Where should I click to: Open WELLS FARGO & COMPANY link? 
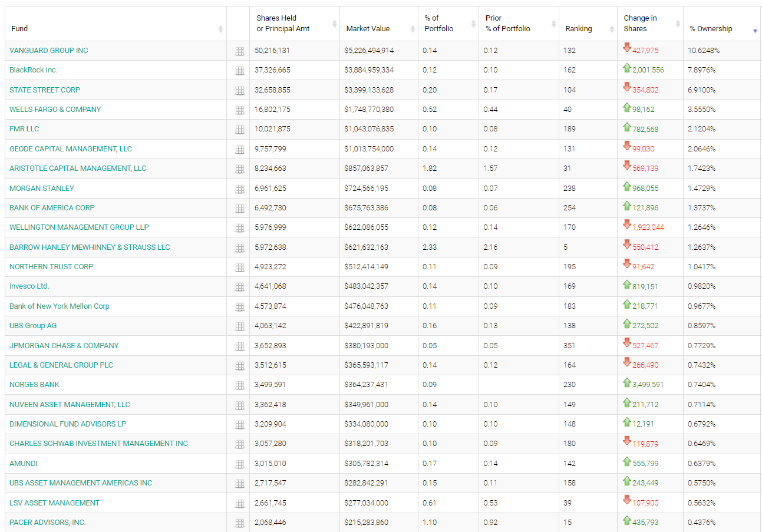coord(55,110)
